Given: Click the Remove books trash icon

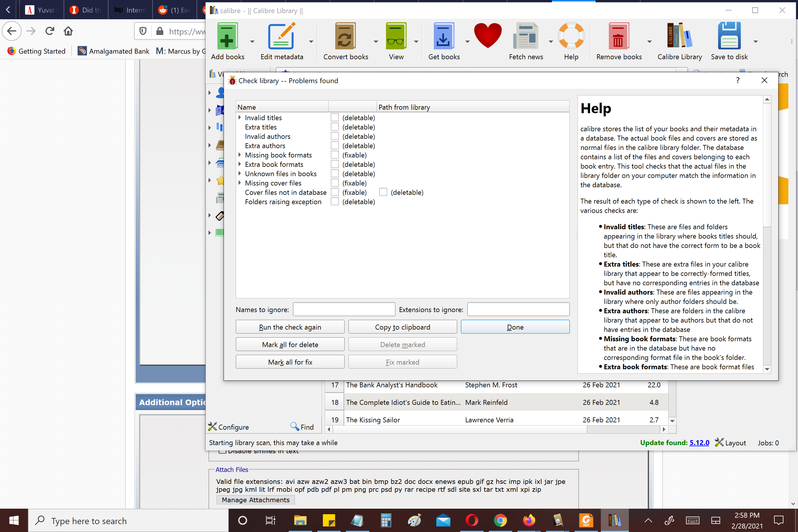Looking at the screenshot, I should pos(618,36).
